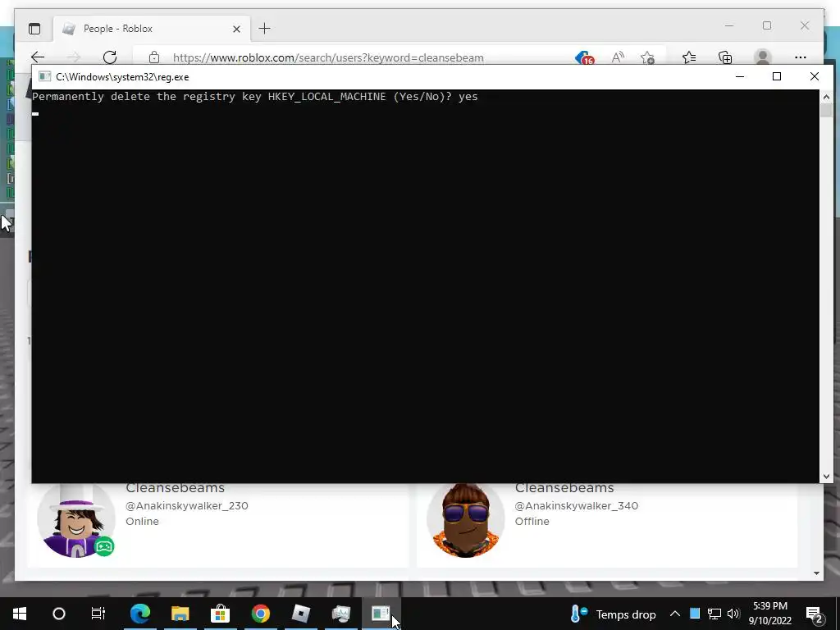Click page scrollbar down arrow in Edge
840x630 pixels.
816,573
